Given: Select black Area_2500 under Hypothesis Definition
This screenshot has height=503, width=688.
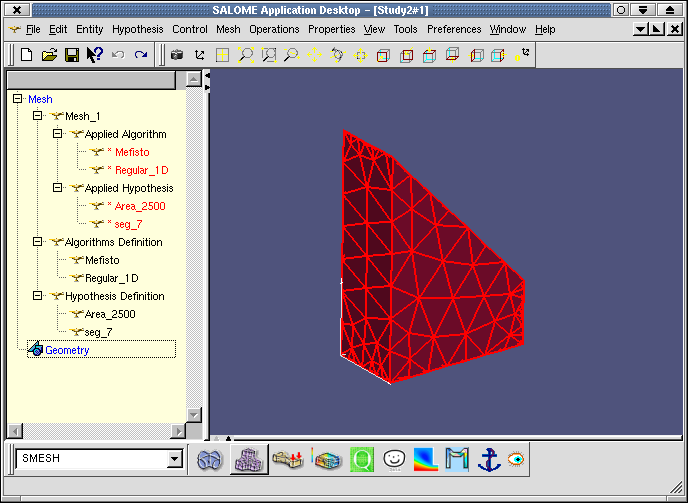Looking at the screenshot, I should coord(110,314).
